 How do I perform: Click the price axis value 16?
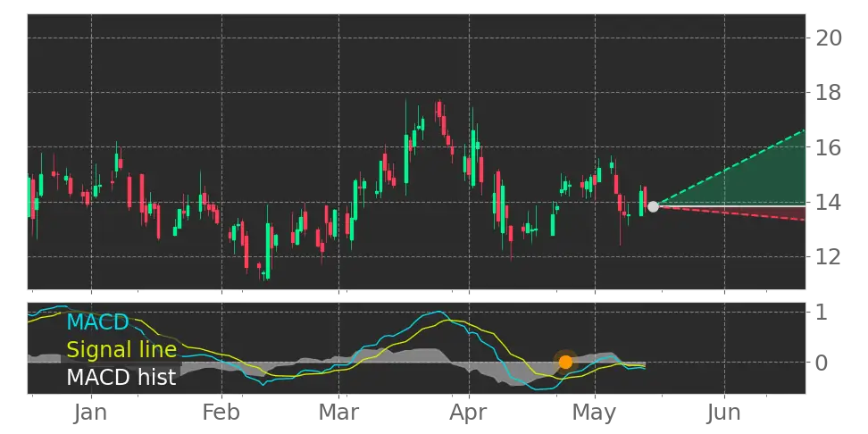pyautogui.click(x=828, y=147)
